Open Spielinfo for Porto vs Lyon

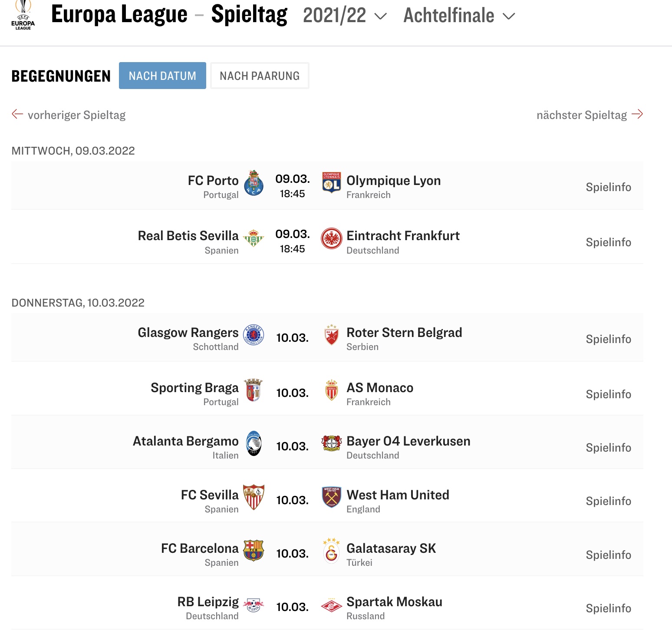[x=608, y=187]
